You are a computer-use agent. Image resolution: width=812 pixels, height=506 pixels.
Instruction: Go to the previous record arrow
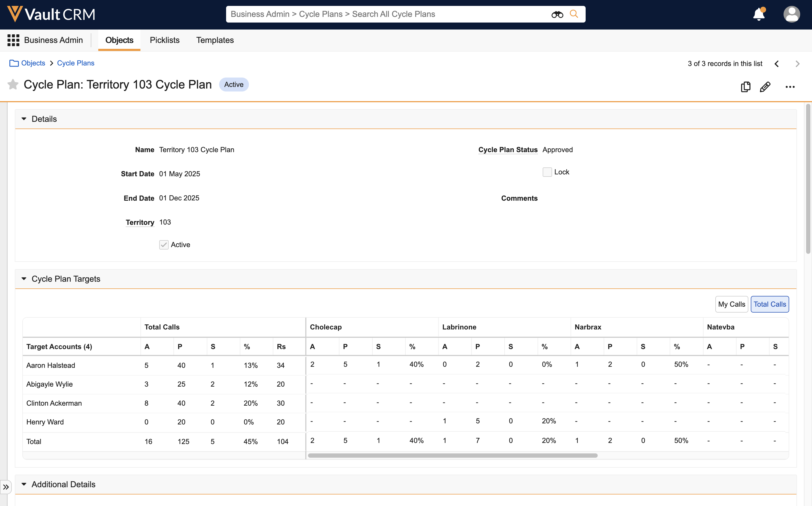click(x=777, y=64)
